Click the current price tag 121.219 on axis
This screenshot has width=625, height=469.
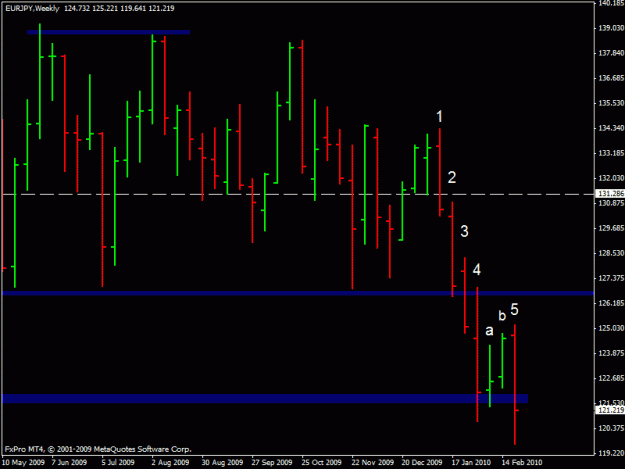[x=610, y=410]
